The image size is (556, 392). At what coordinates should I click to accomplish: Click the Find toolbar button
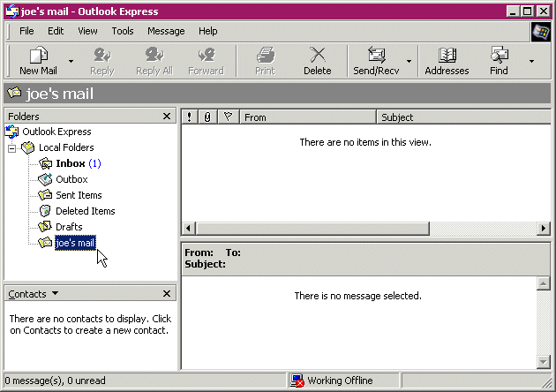[499, 61]
